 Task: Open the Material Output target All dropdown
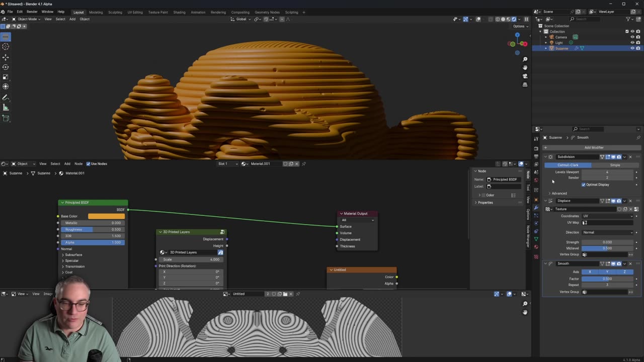tap(358, 220)
